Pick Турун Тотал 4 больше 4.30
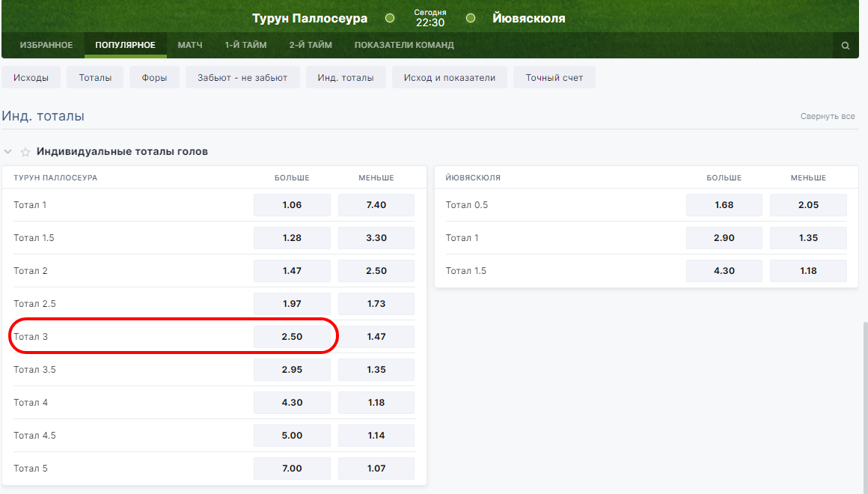 tap(293, 403)
